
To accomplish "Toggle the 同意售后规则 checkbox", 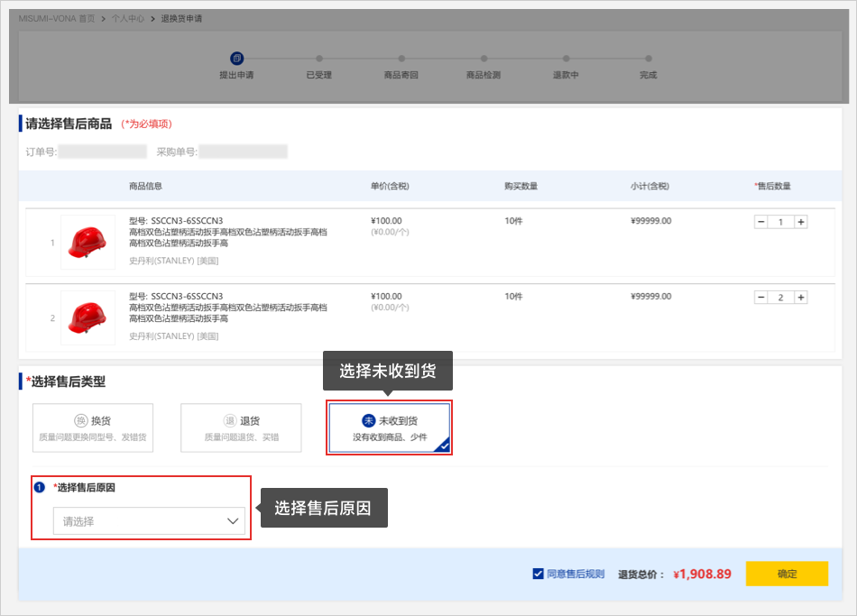I will (539, 574).
